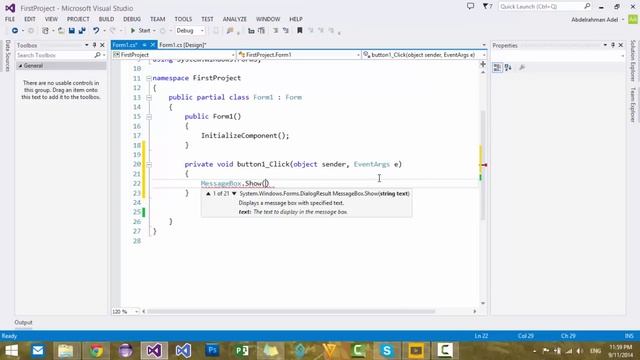
Task: Open the FILE menu
Action: pos(10,19)
